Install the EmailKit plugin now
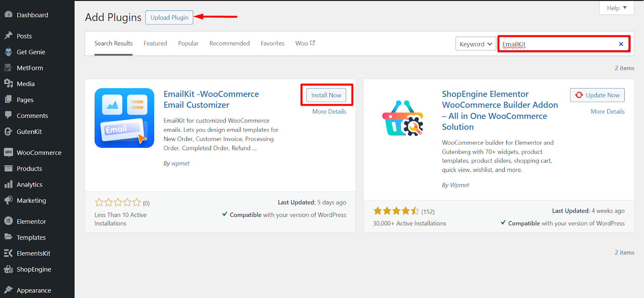 [326, 95]
